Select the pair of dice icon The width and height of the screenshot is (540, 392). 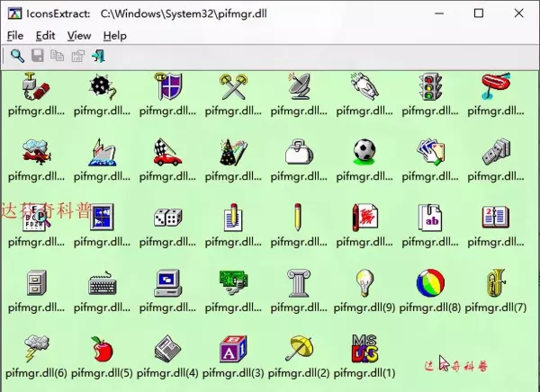tap(167, 218)
